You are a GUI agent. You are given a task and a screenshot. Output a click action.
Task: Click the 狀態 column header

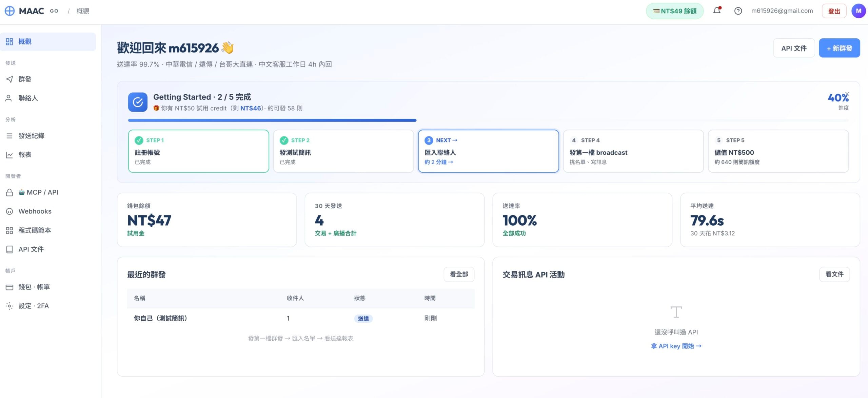360,298
